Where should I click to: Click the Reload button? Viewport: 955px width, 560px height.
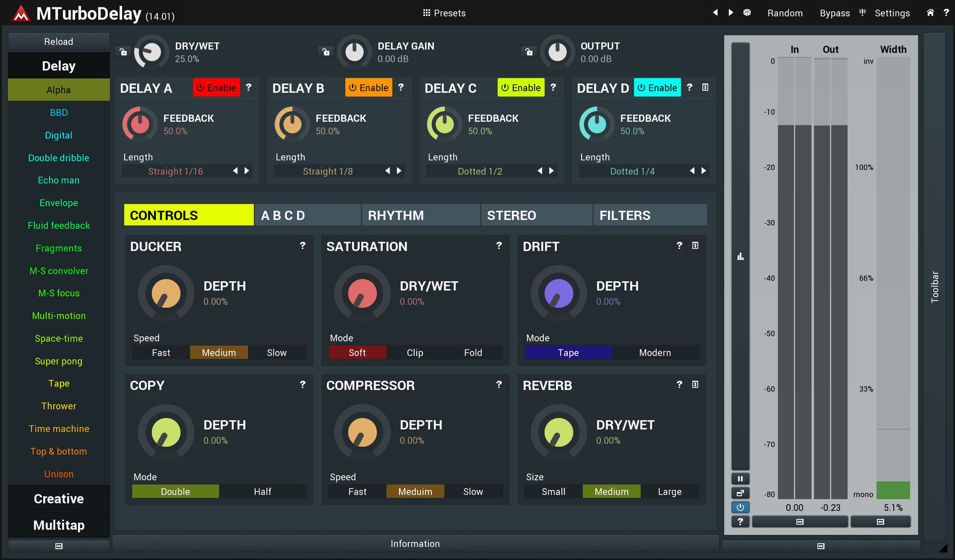(58, 41)
